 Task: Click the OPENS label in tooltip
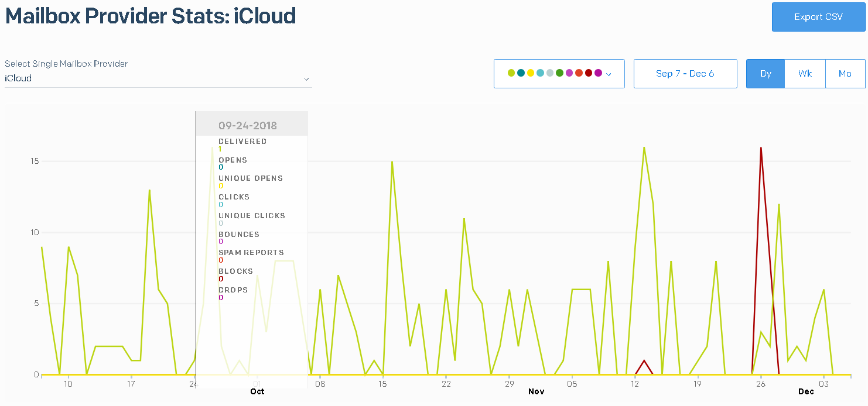click(x=233, y=160)
